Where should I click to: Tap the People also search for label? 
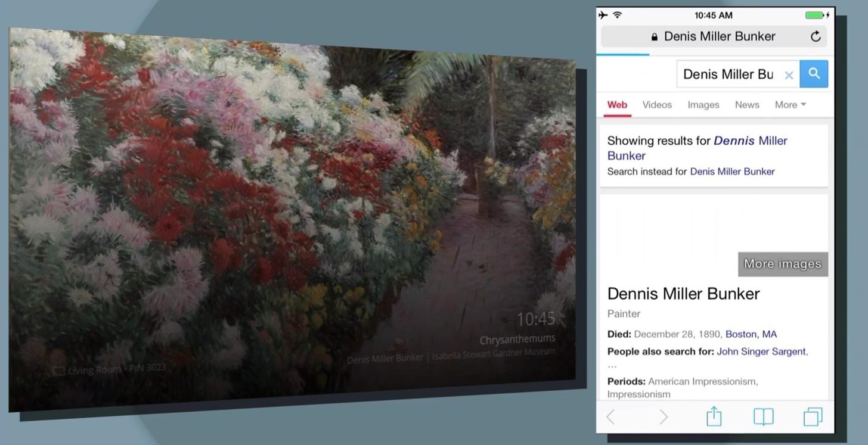pyautogui.click(x=661, y=351)
